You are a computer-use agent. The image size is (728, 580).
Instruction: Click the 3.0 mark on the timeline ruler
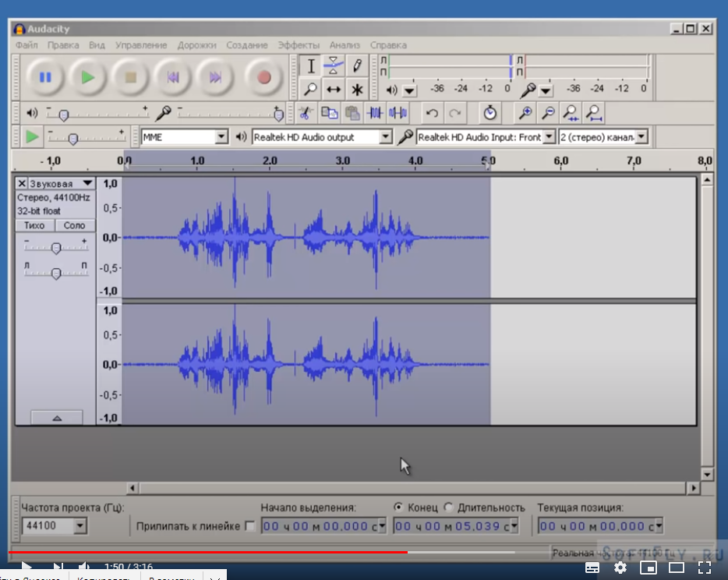(343, 161)
